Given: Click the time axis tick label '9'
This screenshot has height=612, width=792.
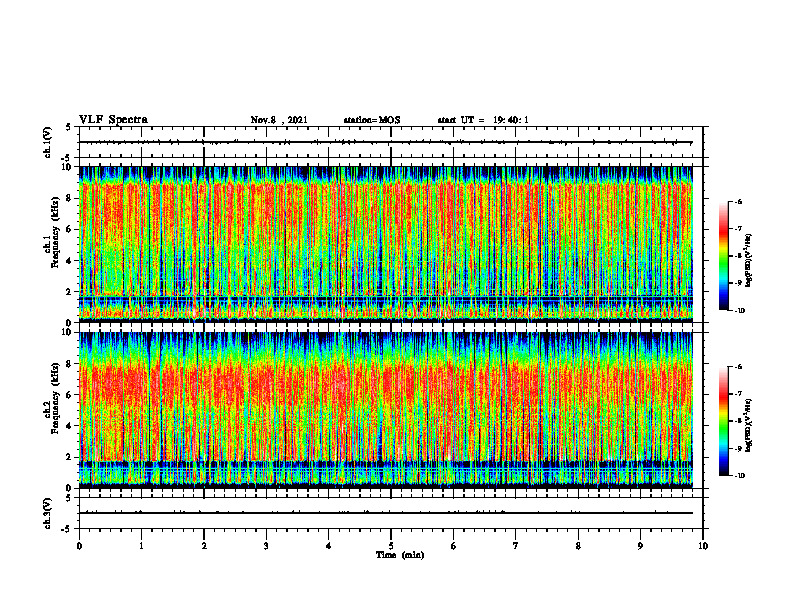Looking at the screenshot, I should point(640,546).
